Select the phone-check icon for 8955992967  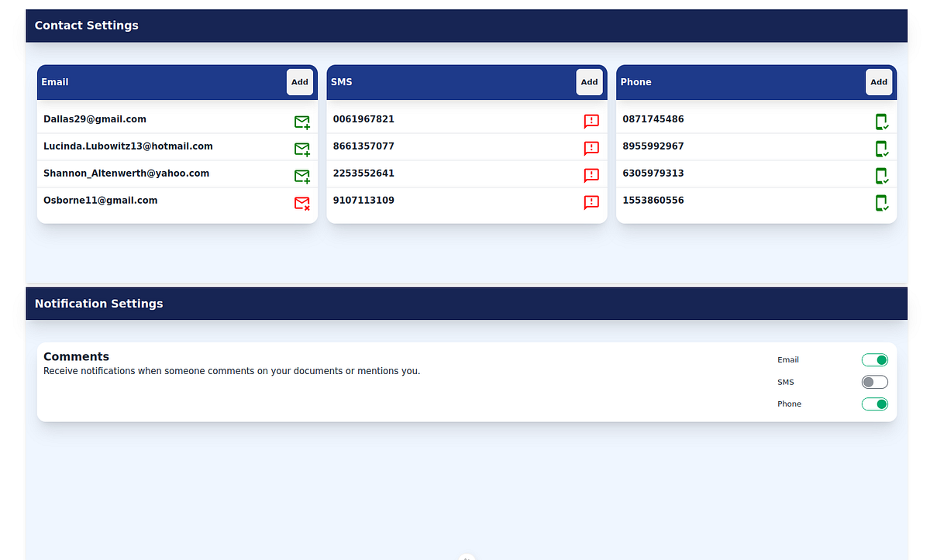point(881,149)
